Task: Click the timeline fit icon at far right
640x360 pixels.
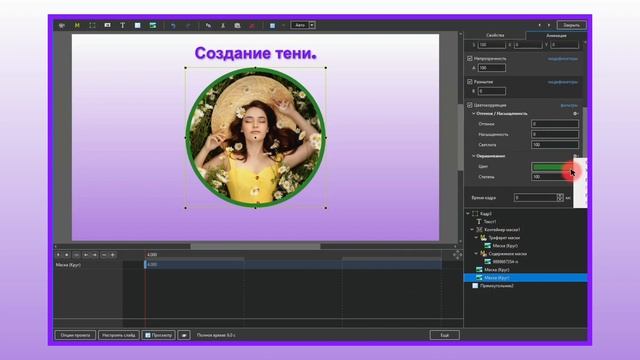Action: [458, 255]
